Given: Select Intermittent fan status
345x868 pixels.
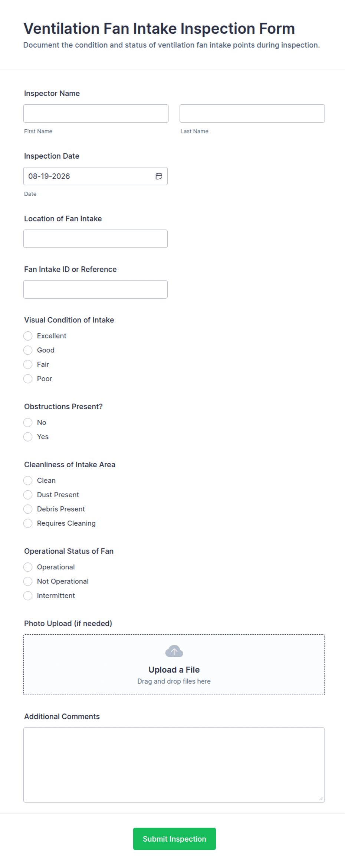Looking at the screenshot, I should point(28,596).
